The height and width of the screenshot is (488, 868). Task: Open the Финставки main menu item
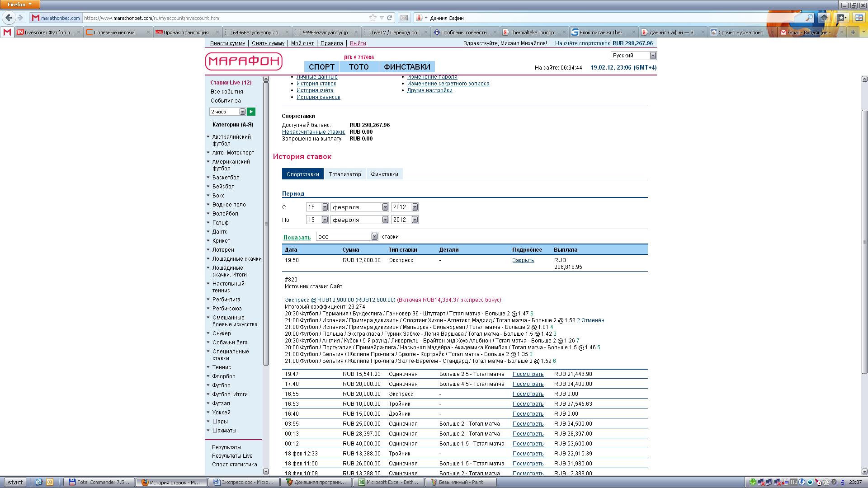(x=407, y=67)
